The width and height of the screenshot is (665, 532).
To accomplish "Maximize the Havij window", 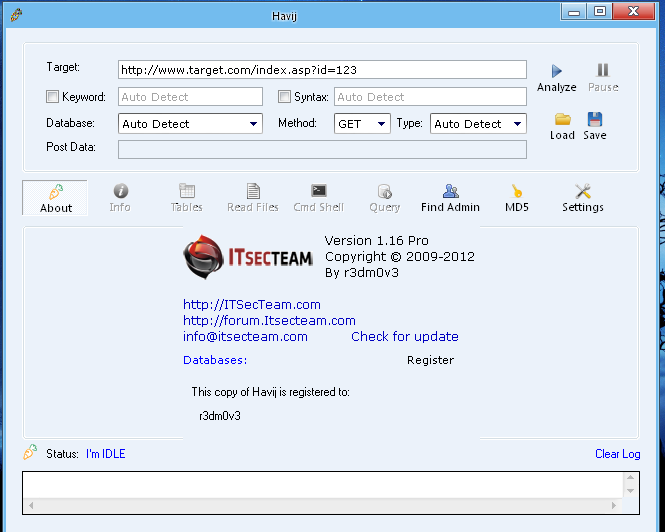I will tap(600, 11).
